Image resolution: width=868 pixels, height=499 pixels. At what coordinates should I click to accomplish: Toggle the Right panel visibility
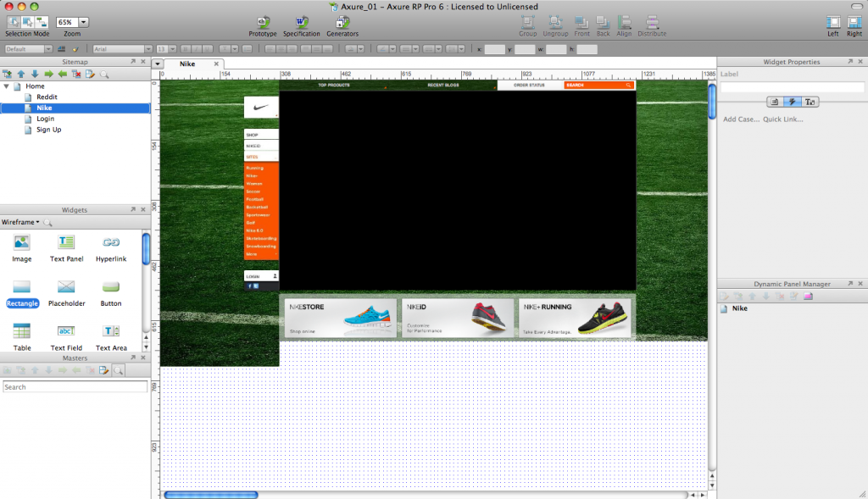[x=854, y=22]
